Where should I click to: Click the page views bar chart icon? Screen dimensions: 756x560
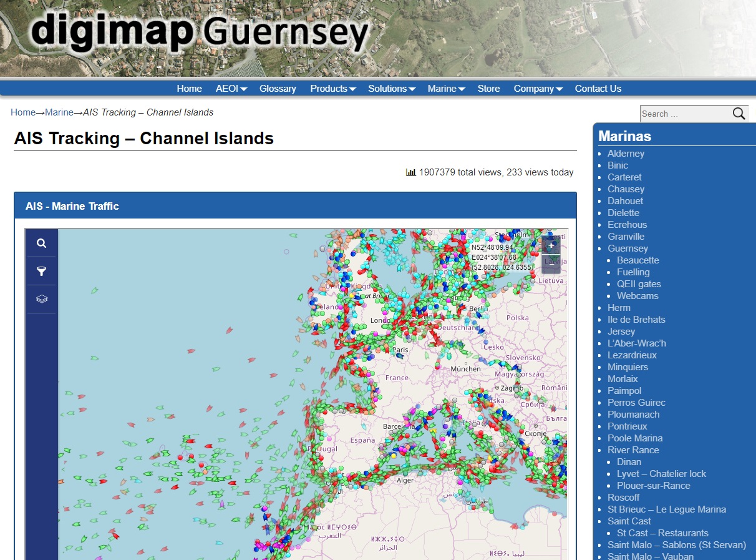[410, 172]
